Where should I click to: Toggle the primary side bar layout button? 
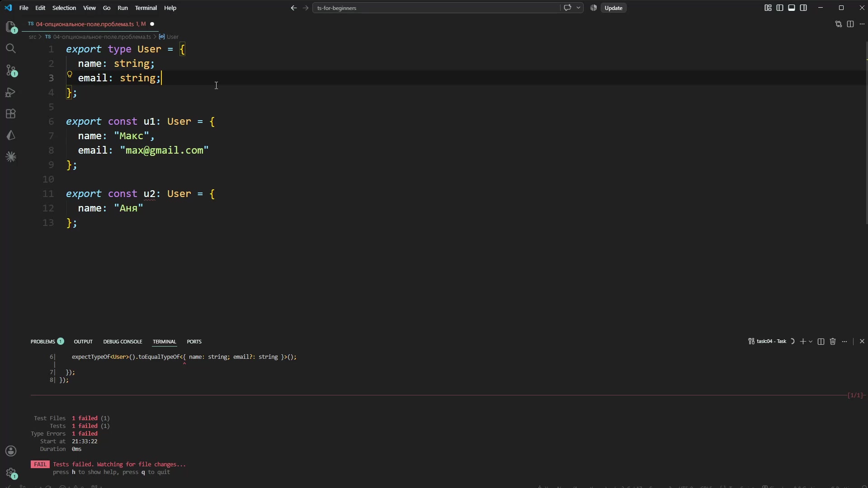(x=780, y=8)
